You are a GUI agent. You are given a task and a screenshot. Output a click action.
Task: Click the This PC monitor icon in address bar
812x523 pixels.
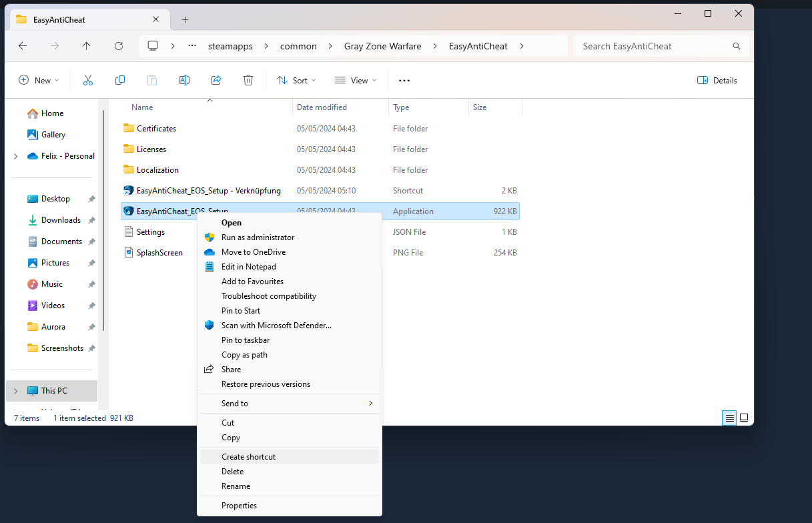pos(153,46)
